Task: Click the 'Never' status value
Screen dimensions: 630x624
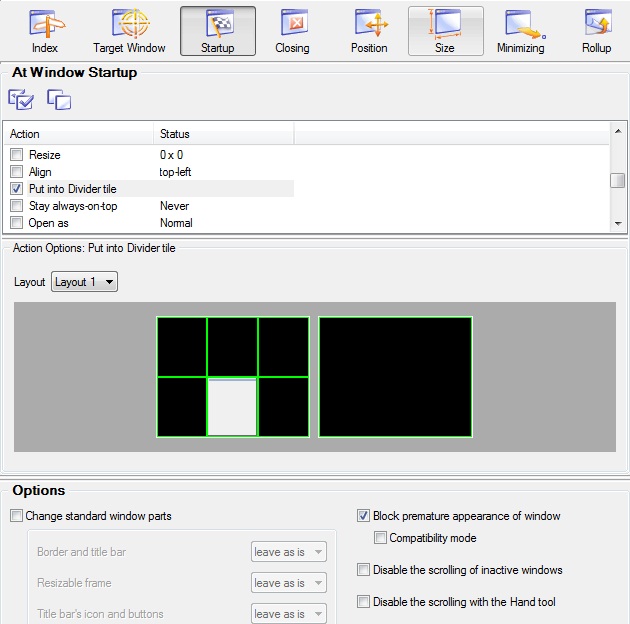Action: (x=174, y=206)
